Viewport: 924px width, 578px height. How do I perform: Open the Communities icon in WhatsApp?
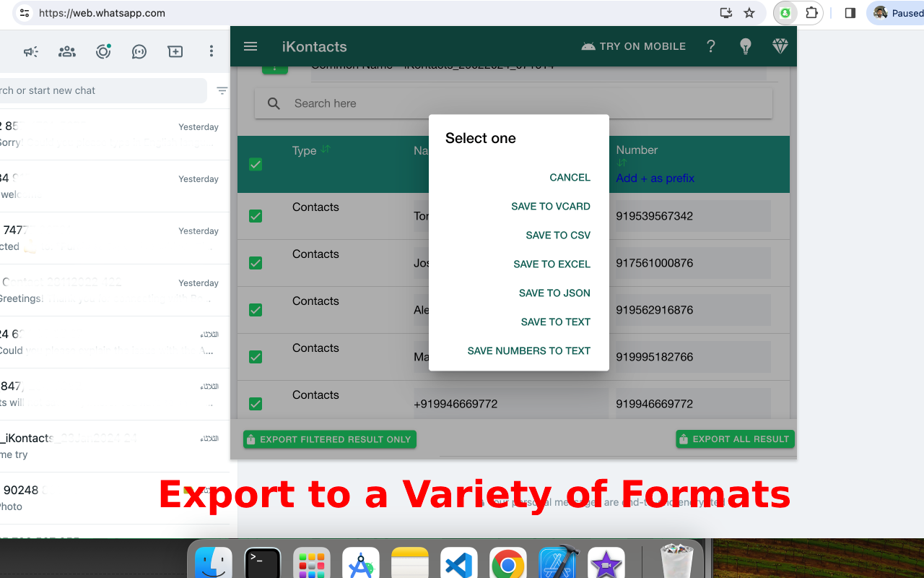pos(66,51)
